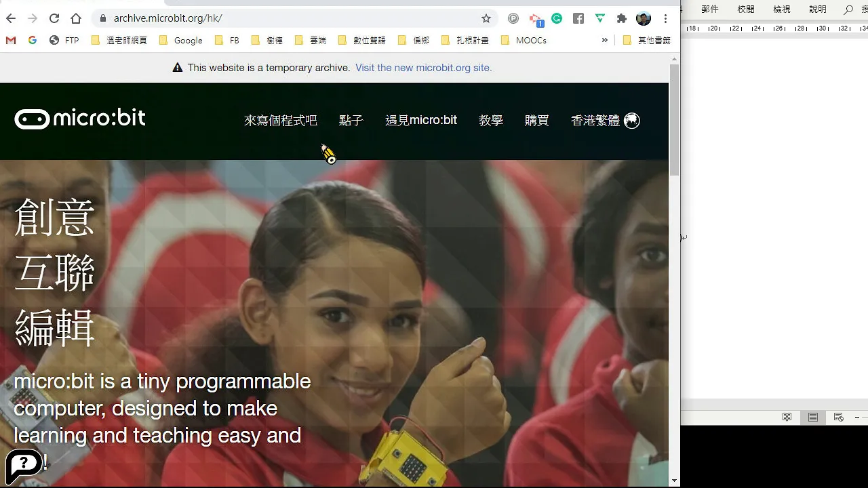This screenshot has width=868, height=488.
Task: Open the 購買 nav item
Action: [x=536, y=120]
